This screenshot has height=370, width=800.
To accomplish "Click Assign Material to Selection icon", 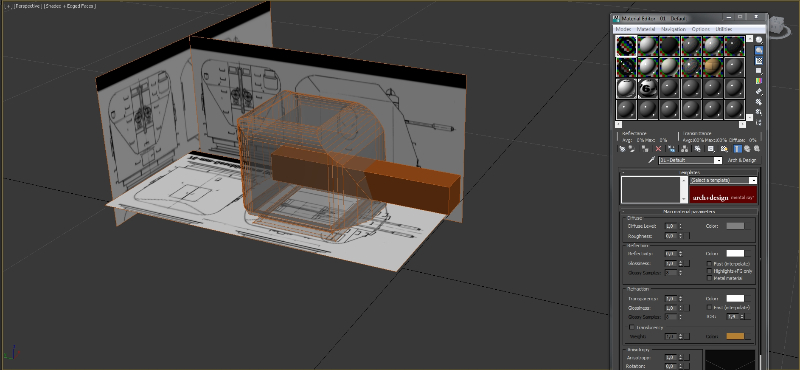I will tap(645, 149).
